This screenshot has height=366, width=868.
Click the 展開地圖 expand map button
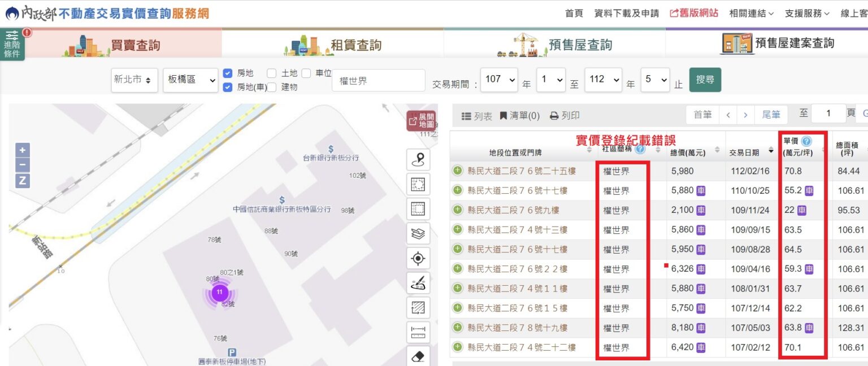(x=422, y=121)
